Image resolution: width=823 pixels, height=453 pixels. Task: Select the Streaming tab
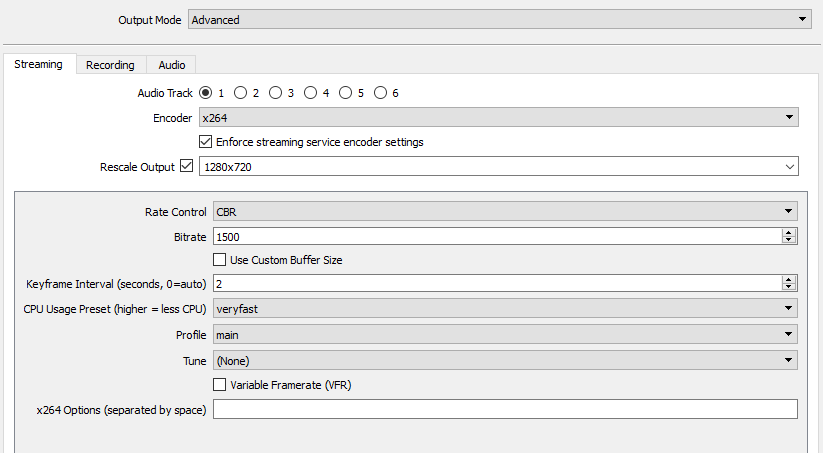39,65
